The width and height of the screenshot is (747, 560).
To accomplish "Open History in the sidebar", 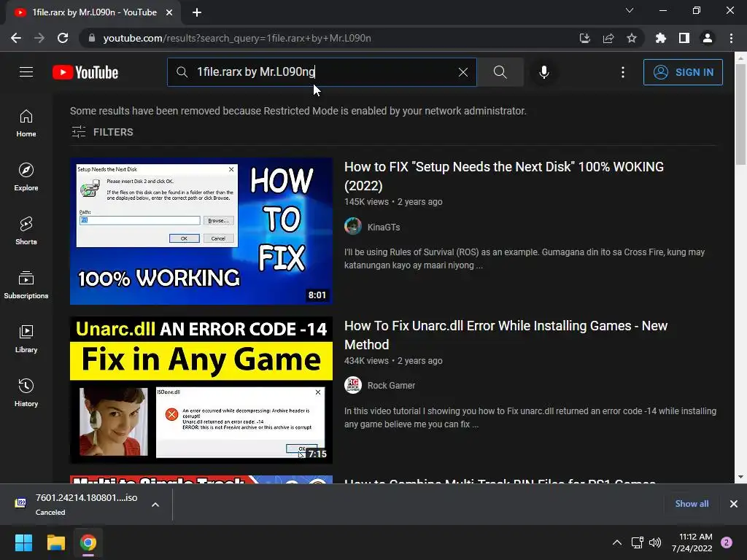I will point(26,392).
